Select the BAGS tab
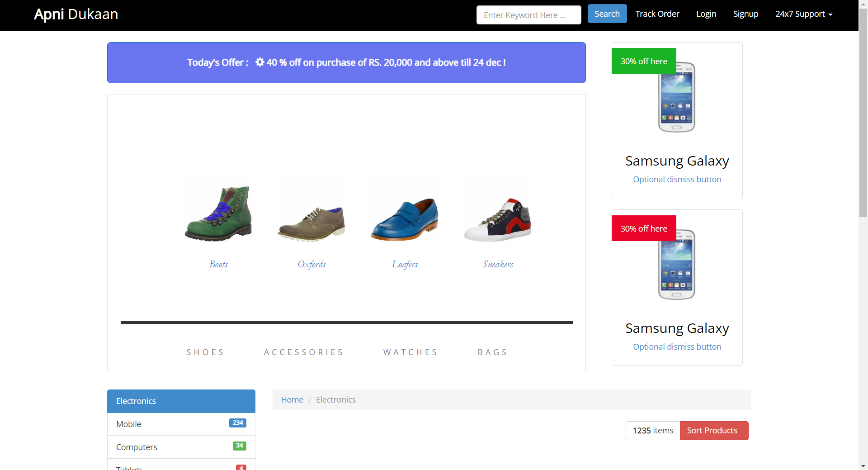The width and height of the screenshot is (868, 470). click(x=492, y=352)
